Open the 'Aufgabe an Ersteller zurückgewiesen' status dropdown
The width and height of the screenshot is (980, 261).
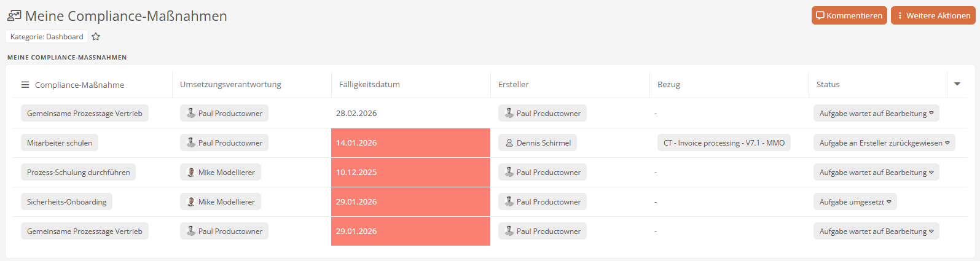pyautogui.click(x=947, y=143)
